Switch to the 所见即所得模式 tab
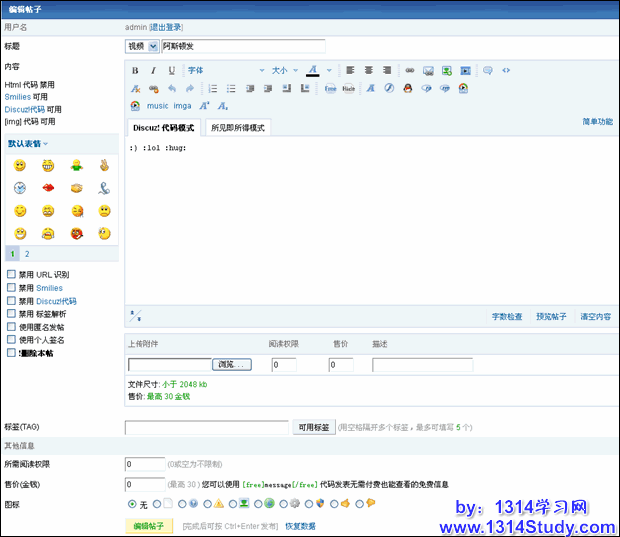 (238, 128)
